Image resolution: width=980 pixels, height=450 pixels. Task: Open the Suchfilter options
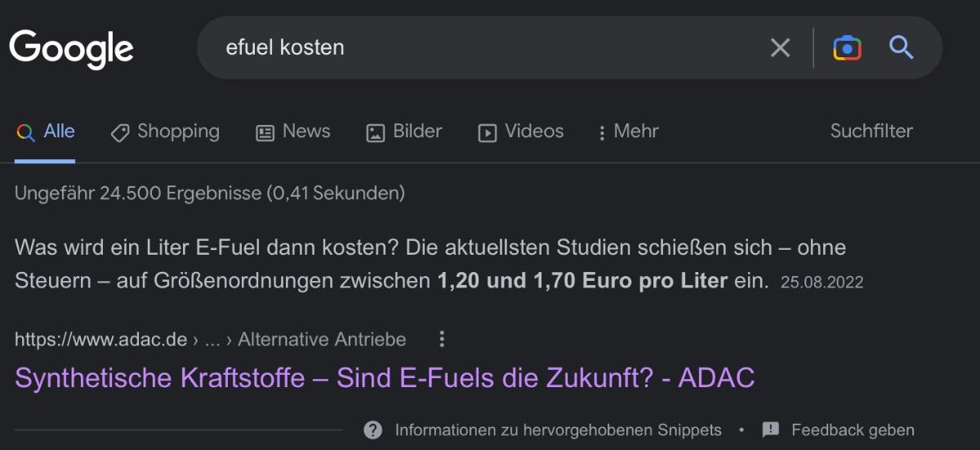pos(871,131)
